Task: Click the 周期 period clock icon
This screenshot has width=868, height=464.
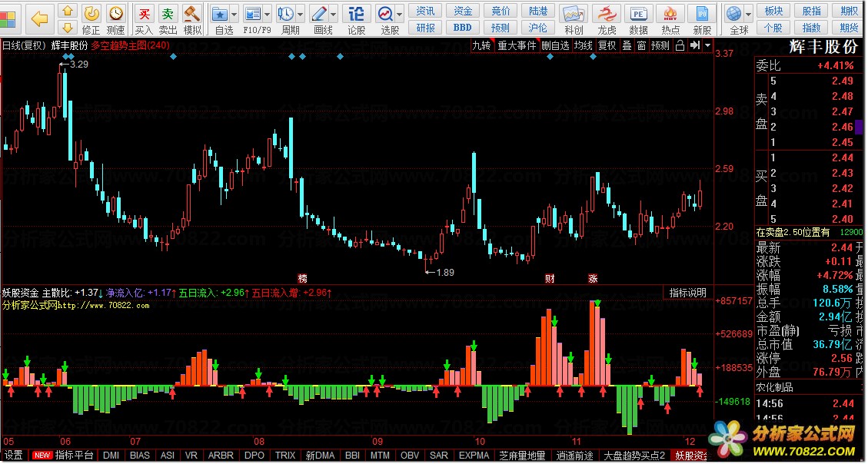Action: pyautogui.click(x=286, y=13)
